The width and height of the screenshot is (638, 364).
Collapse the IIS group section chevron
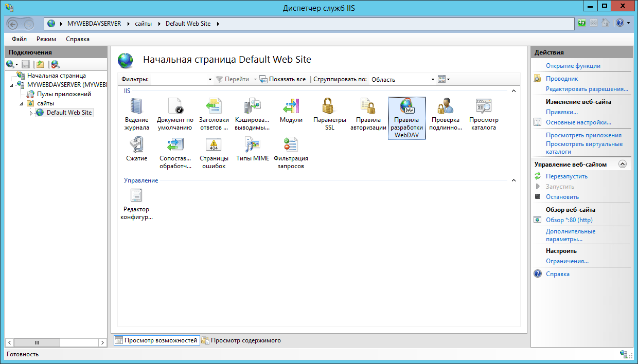click(x=513, y=91)
